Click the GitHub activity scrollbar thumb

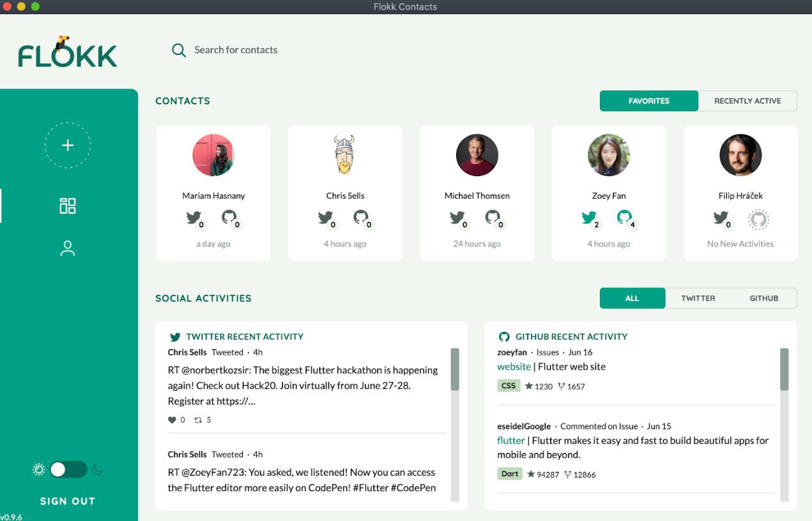[x=784, y=369]
